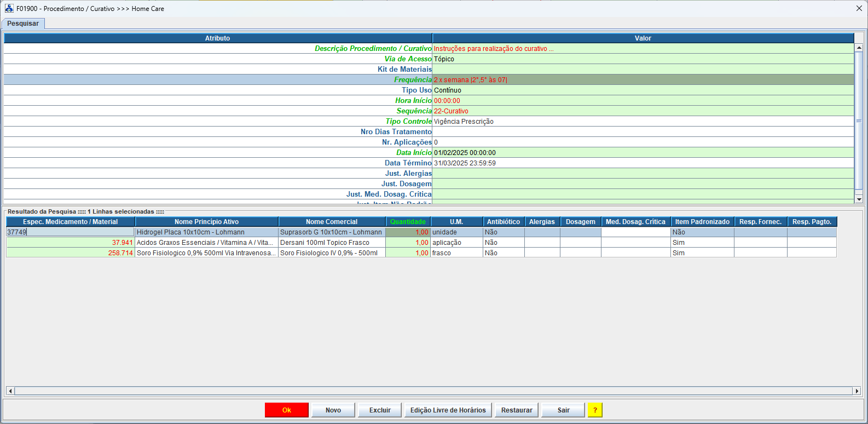Open the Pesquisar tab
The width and height of the screenshot is (868, 424).
[x=23, y=24]
